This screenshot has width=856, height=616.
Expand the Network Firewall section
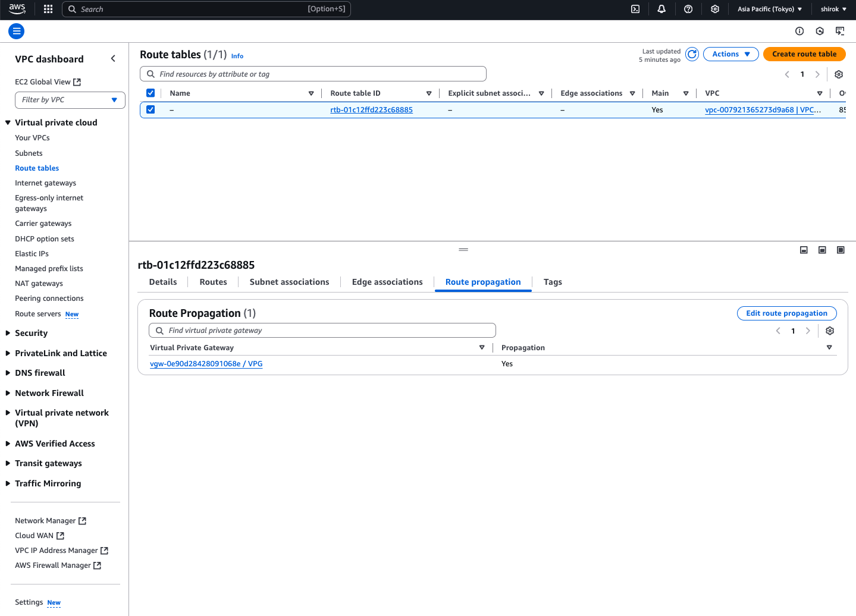click(8, 393)
